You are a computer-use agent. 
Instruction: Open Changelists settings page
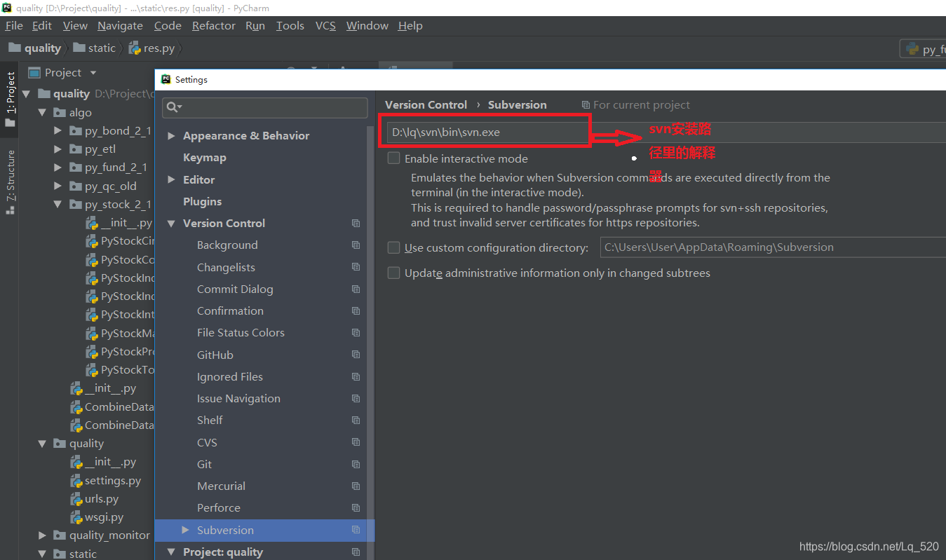[226, 268]
